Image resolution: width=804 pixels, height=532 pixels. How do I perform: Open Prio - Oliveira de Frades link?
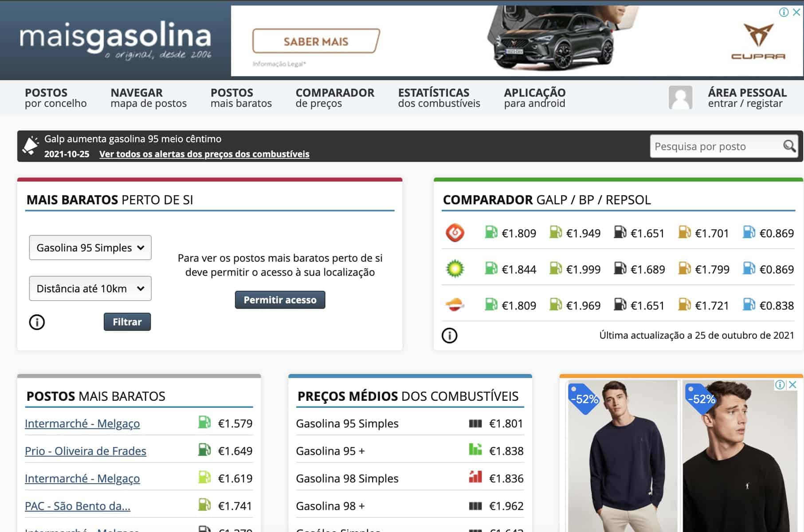tap(85, 451)
